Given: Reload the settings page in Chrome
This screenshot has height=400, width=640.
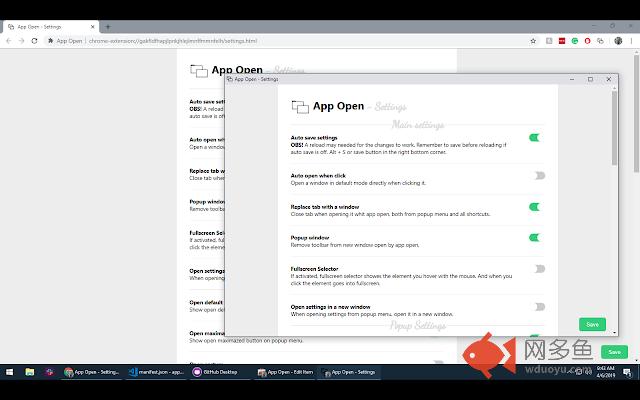Looking at the screenshot, I should tap(34, 41).
